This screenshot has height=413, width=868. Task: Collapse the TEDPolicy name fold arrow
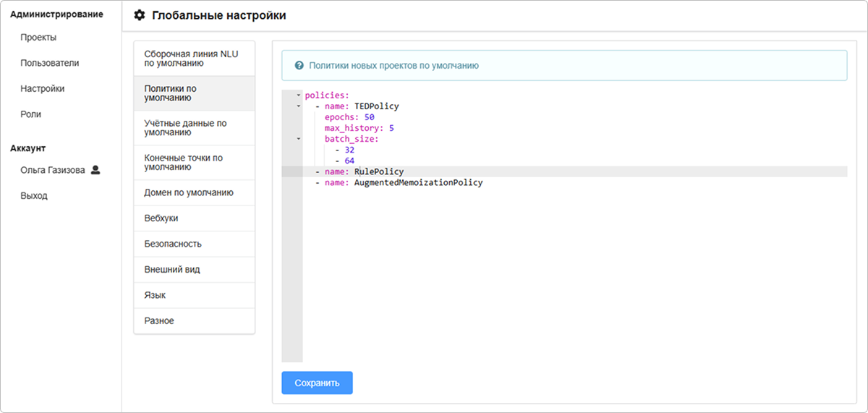(298, 106)
